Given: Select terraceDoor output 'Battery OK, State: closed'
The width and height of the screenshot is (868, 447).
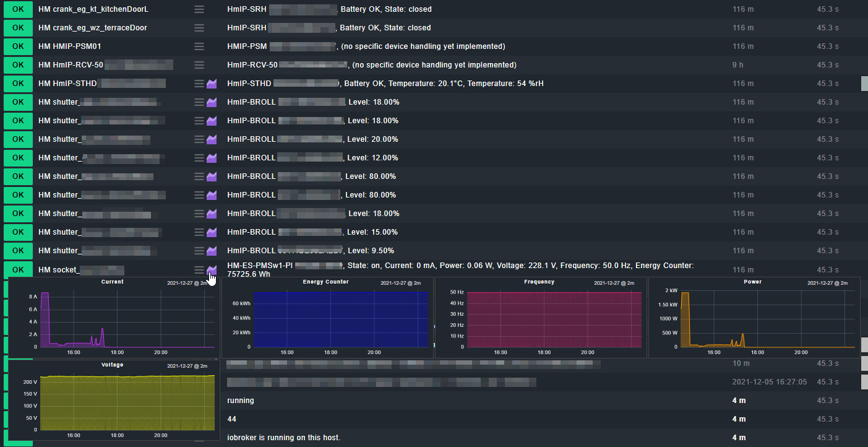Looking at the screenshot, I should coord(385,28).
